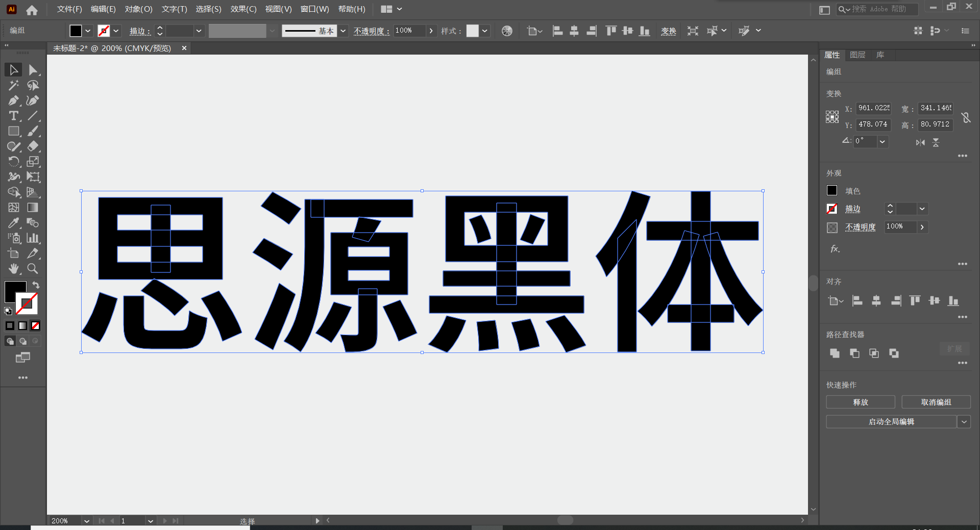Open graphic style dropdown 样式
980x530 pixels.
[x=485, y=31]
